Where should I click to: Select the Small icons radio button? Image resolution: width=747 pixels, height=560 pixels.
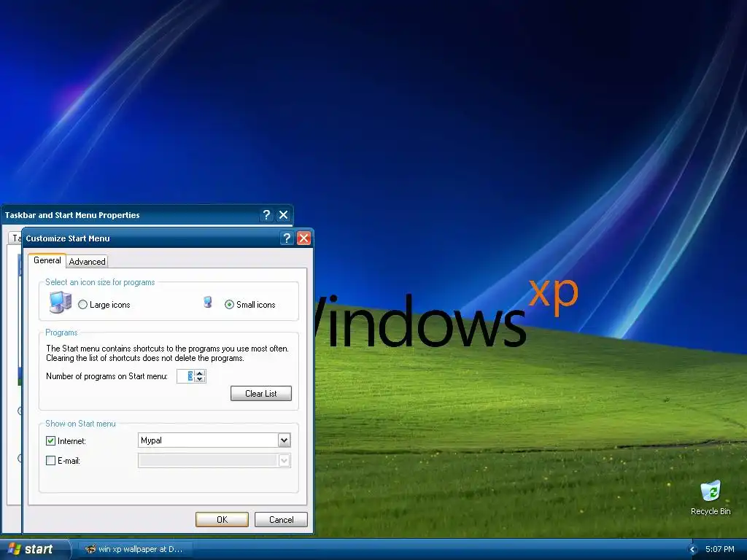tap(229, 304)
